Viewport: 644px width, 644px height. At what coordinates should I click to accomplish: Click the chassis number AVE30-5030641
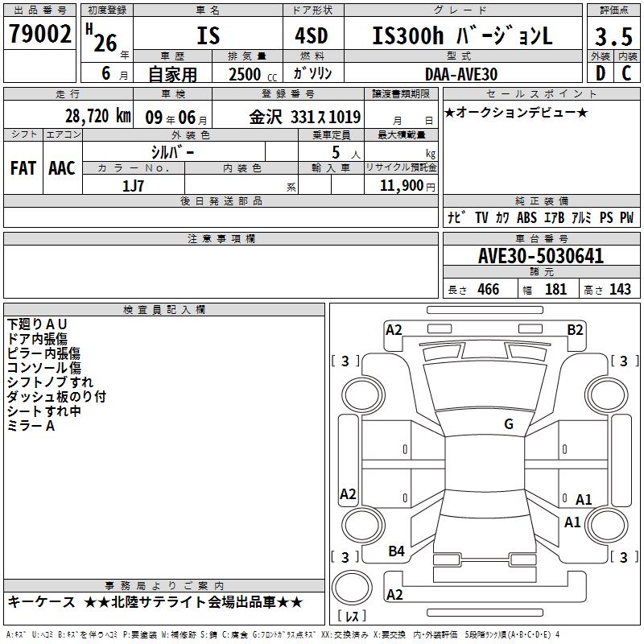540,256
